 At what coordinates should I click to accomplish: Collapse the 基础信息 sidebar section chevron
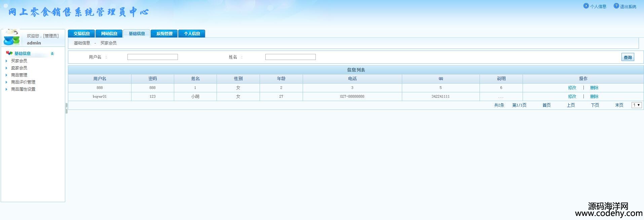coord(52,54)
